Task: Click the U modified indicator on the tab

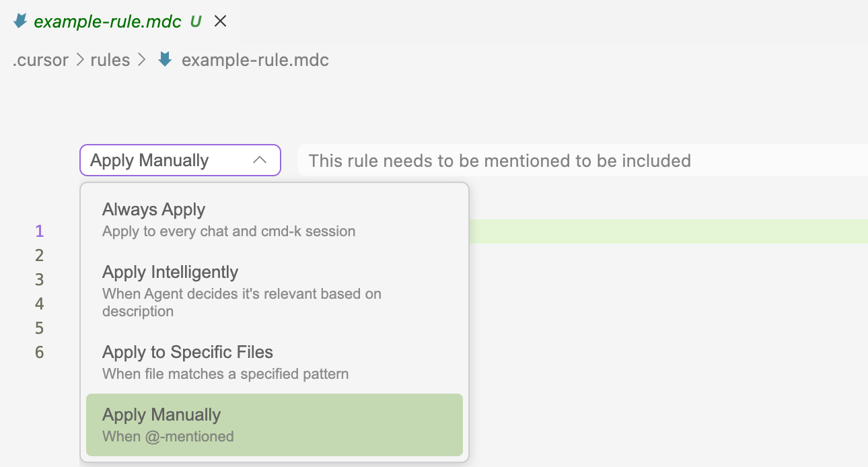Action: point(194,21)
